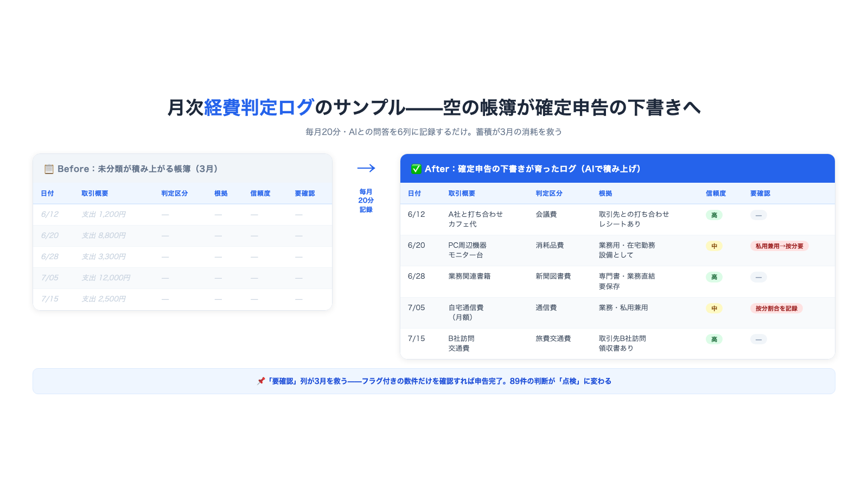Select the PC周辺機器 モニター台 cell
This screenshot has height=488, width=868.
click(x=468, y=250)
